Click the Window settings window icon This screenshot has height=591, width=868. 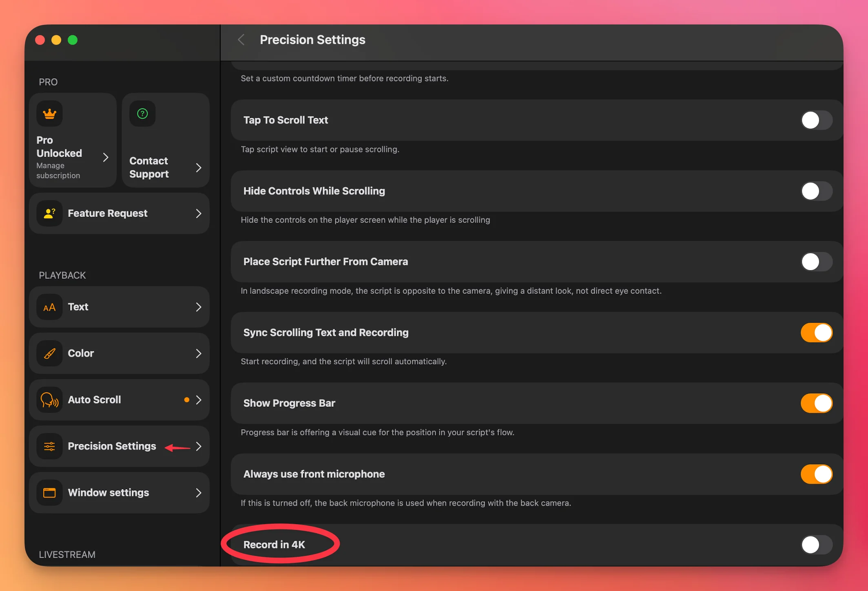[x=49, y=493]
